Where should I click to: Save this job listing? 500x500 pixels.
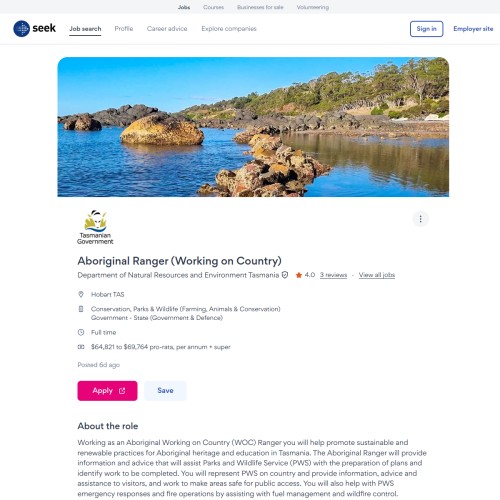(165, 391)
